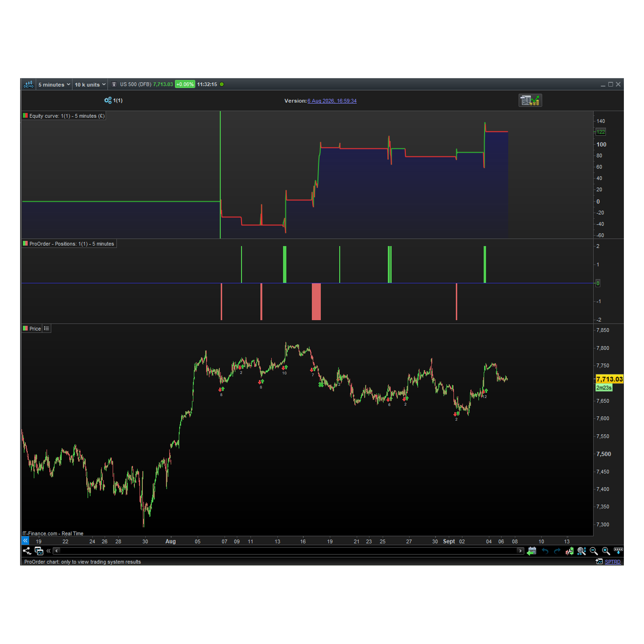The image size is (644, 644).
Task: Click the calendar go-to-date icon
Action: point(532,551)
